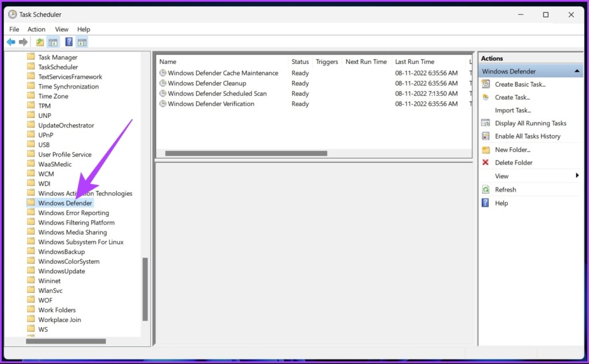
Task: Toggle the Show/Hide Action Pane icon
Action: tap(82, 42)
